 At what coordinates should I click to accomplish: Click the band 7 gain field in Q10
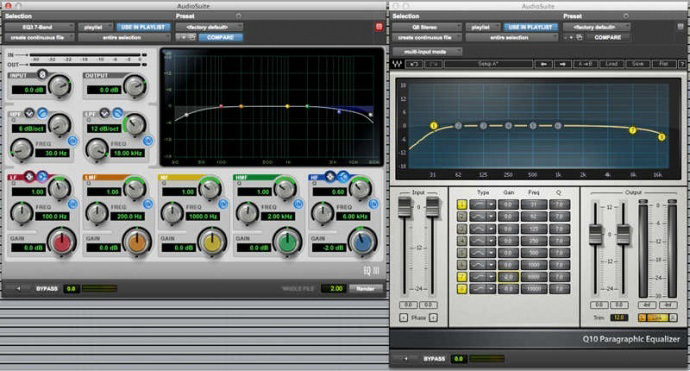tap(508, 277)
